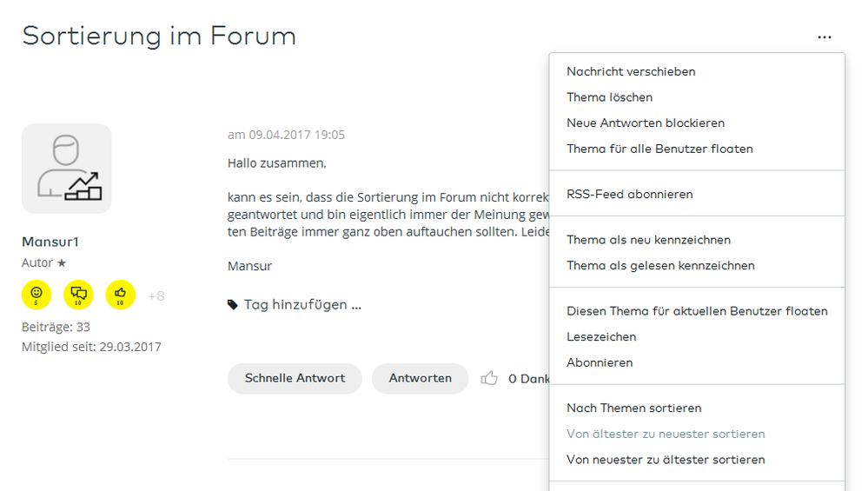Click Mansur1's profile avatar

[66, 169]
